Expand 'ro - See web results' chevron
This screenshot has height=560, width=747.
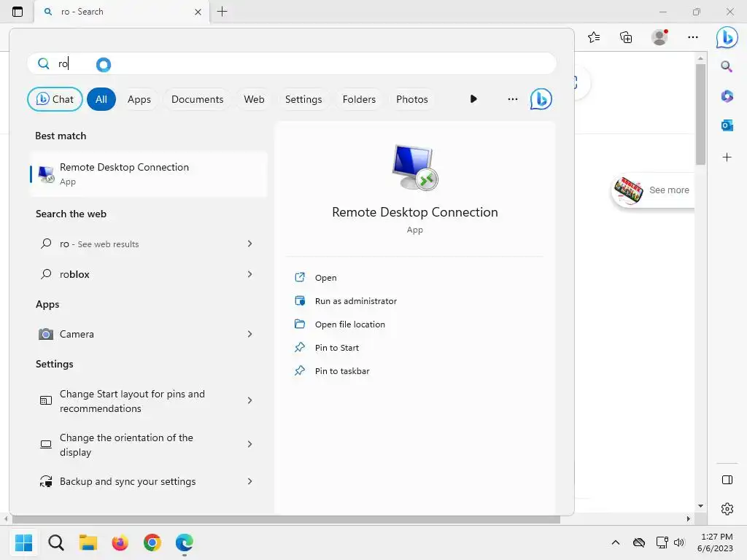(x=249, y=244)
